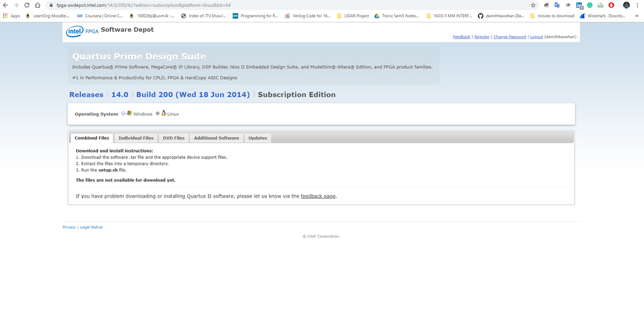Open the LinkedIn extension icon
644x335 pixels.
coord(579,5)
